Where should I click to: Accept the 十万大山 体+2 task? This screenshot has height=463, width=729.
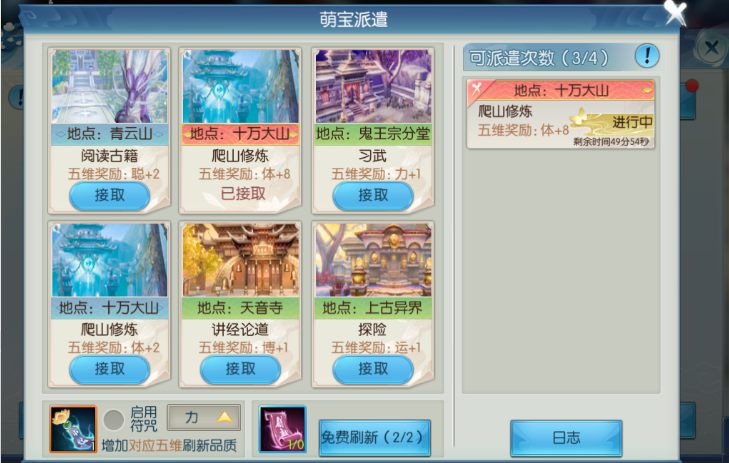(109, 369)
